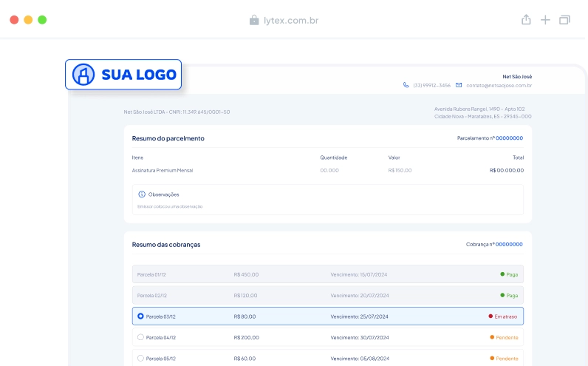The image size is (588, 366).
Task: Show all tabs overview icon
Action: [565, 20]
